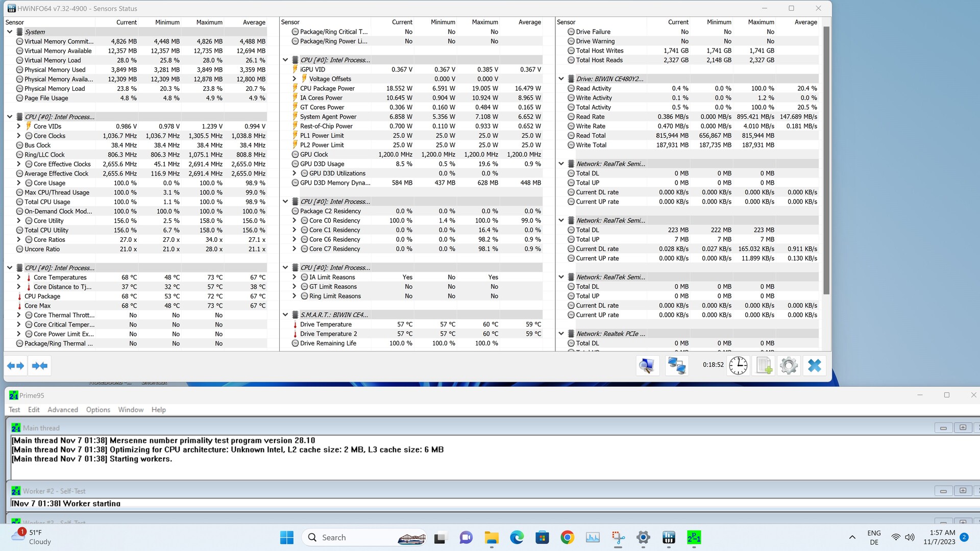Screen dimensions: 980x551
Task: Expand the IA Limit Reasons row
Action: 295,277
